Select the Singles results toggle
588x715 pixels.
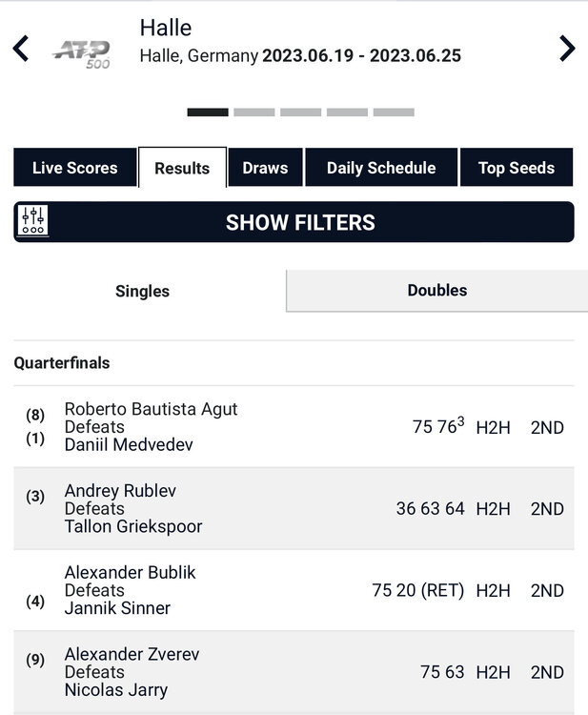(x=142, y=292)
